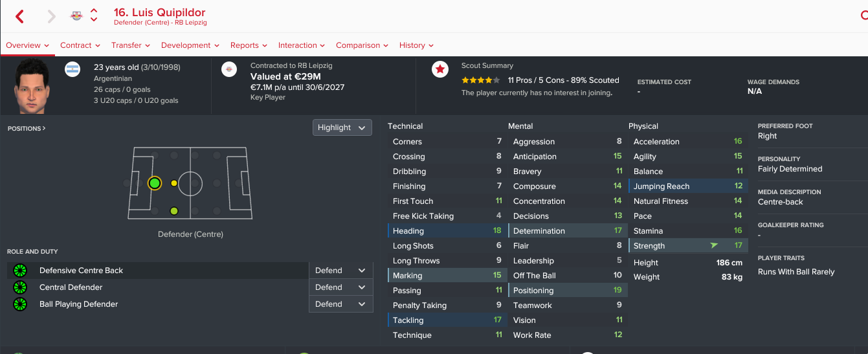Open the Comparison menu tab

click(x=362, y=45)
